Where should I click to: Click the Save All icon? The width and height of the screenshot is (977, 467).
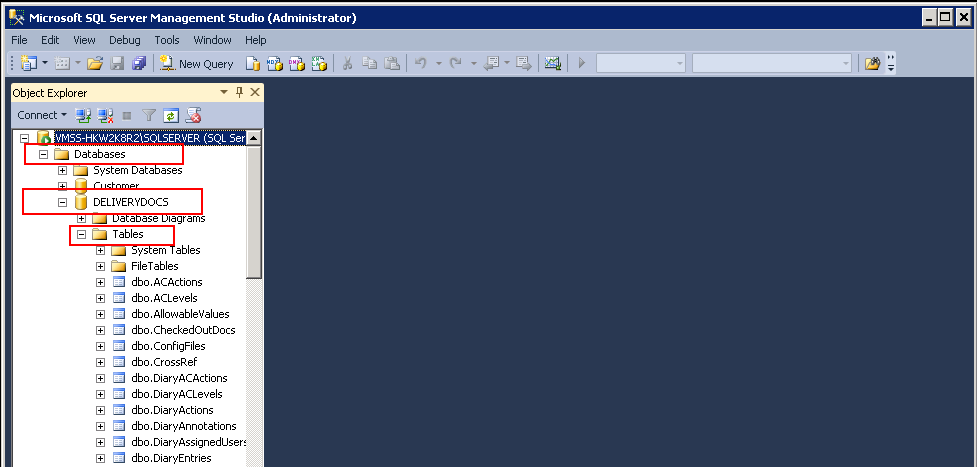click(139, 63)
